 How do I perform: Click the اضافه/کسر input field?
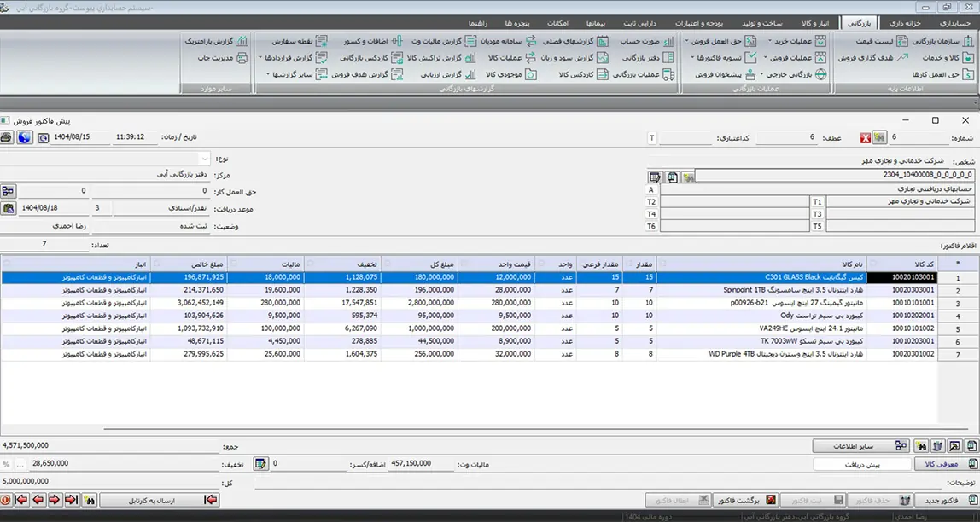click(x=309, y=464)
